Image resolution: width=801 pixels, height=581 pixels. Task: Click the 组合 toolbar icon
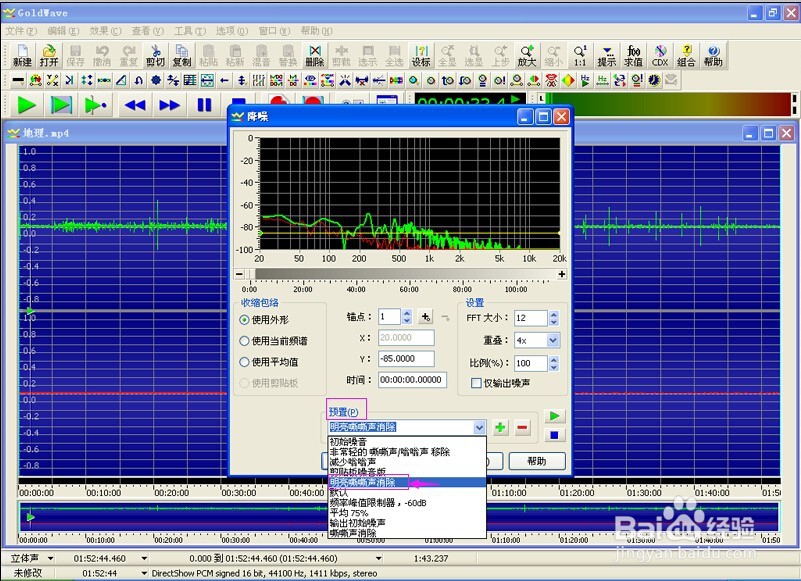(x=686, y=55)
